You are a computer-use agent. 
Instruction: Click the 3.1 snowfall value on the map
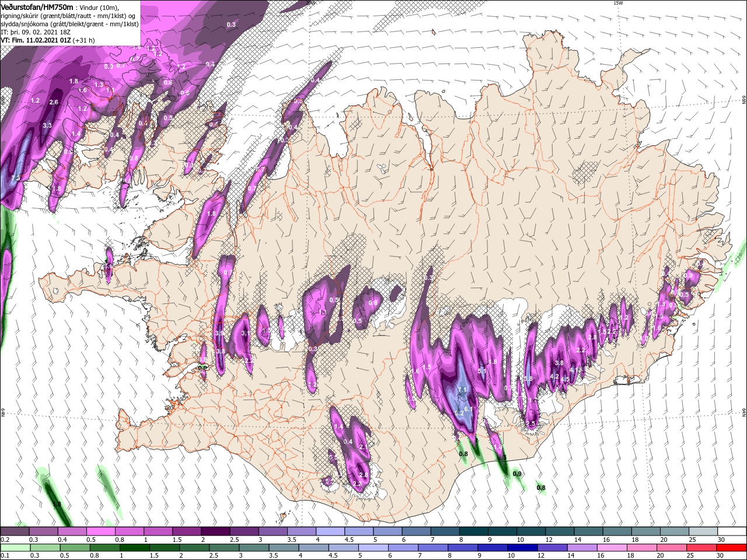246,333
